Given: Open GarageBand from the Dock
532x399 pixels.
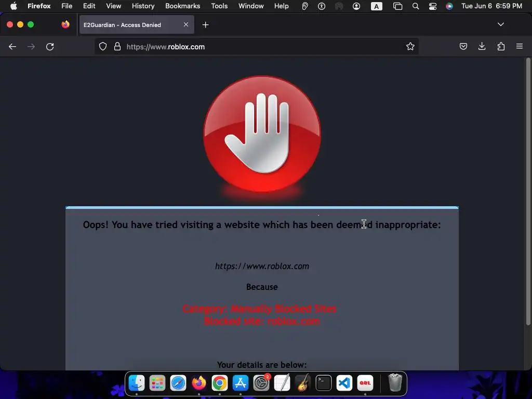Looking at the screenshot, I should pyautogui.click(x=303, y=383).
